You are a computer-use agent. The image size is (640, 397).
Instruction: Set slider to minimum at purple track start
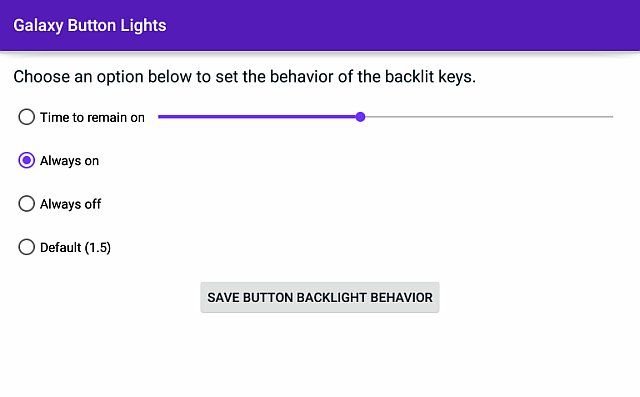coord(159,117)
